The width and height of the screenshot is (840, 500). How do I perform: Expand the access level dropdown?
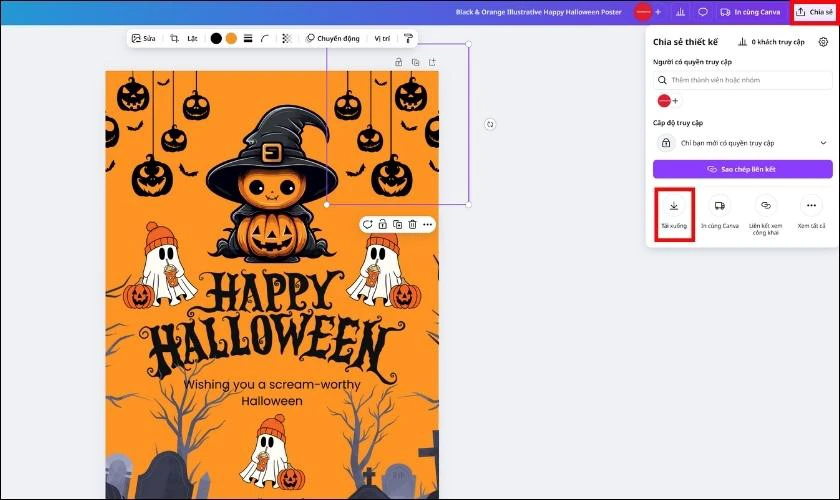coord(742,143)
